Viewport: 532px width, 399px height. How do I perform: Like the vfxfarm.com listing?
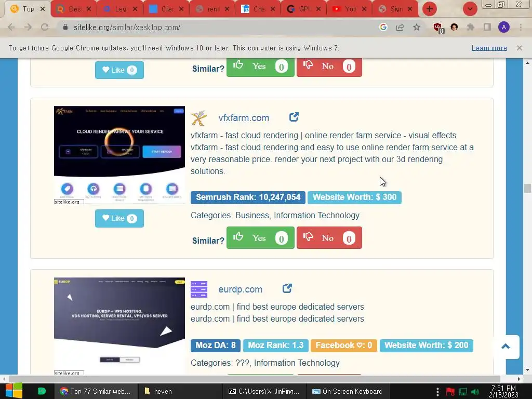click(x=119, y=218)
